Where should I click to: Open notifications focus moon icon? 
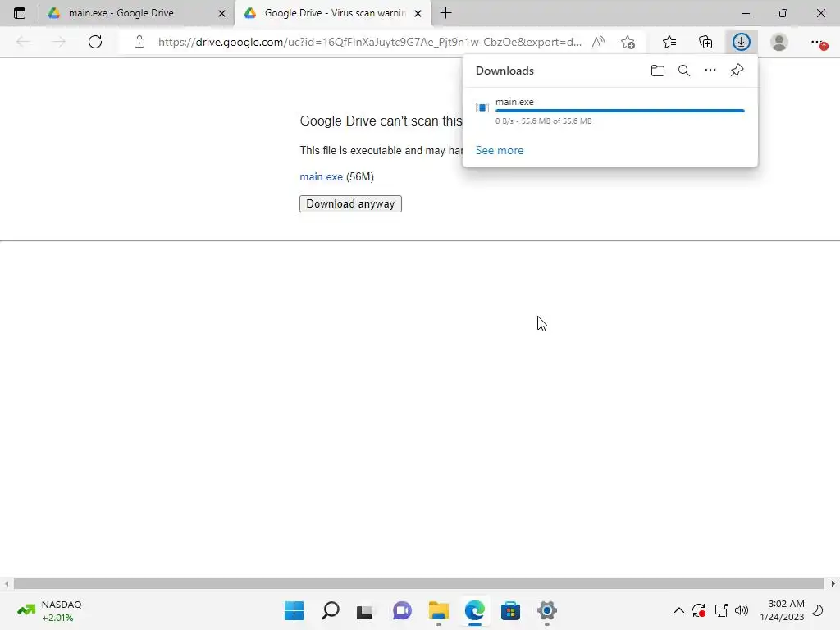tap(818, 610)
